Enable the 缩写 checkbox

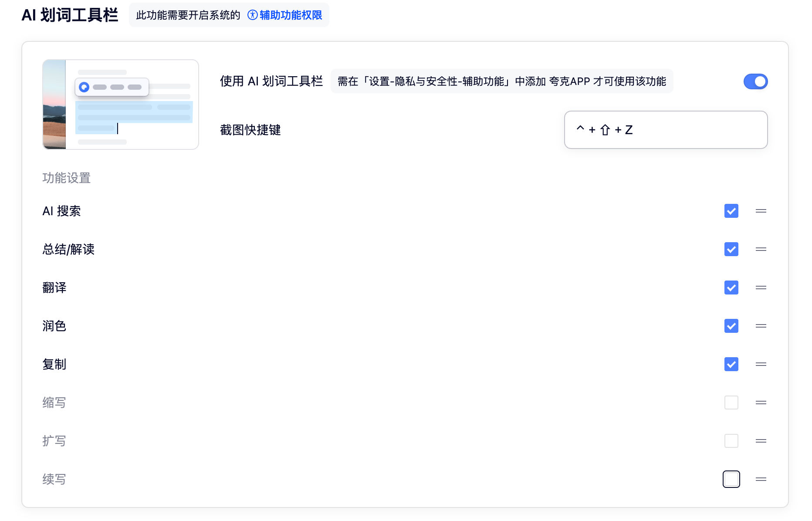pyautogui.click(x=731, y=403)
